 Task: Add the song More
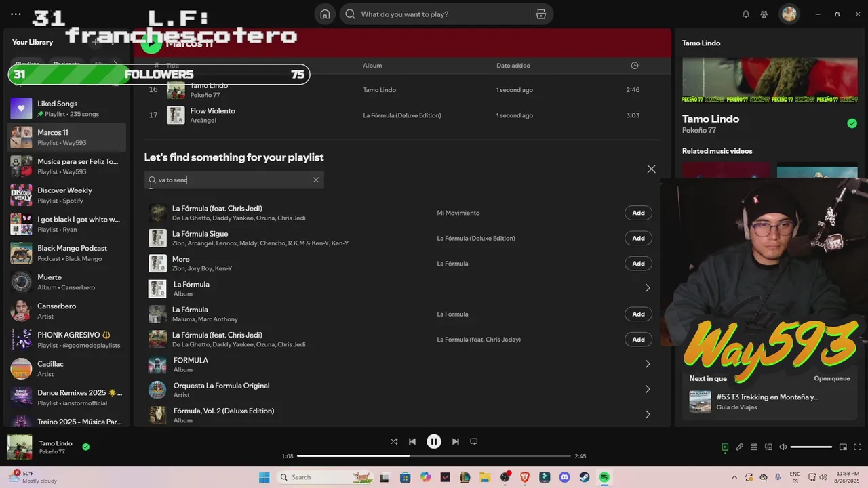[x=638, y=264]
